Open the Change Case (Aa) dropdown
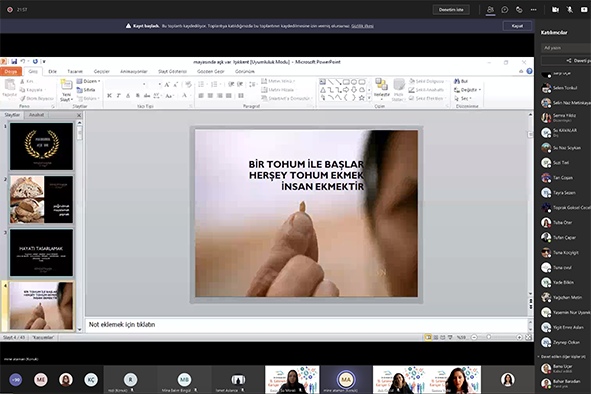Viewport: 591px width, 394px height. (169, 96)
